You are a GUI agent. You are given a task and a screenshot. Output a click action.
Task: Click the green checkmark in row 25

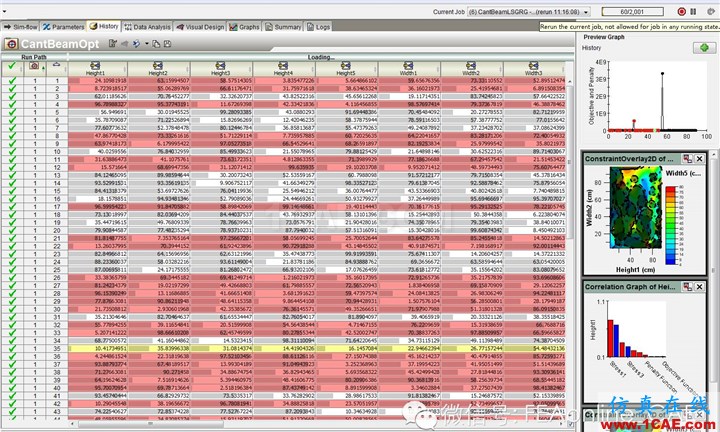(12, 270)
